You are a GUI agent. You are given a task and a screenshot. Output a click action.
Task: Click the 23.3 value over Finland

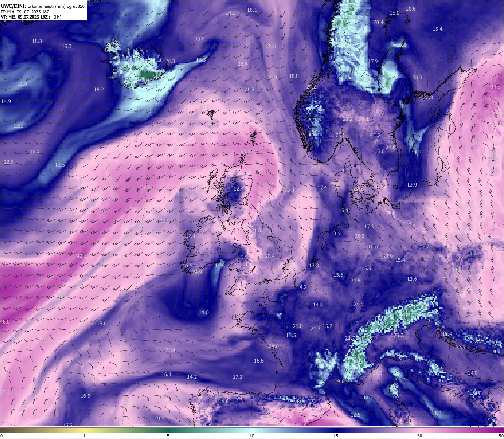pos(417,77)
